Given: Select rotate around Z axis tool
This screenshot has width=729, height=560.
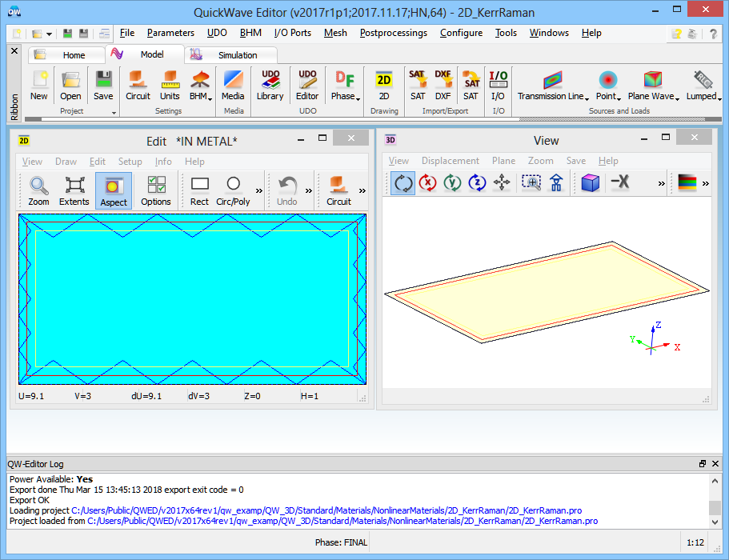Looking at the screenshot, I should point(478,183).
